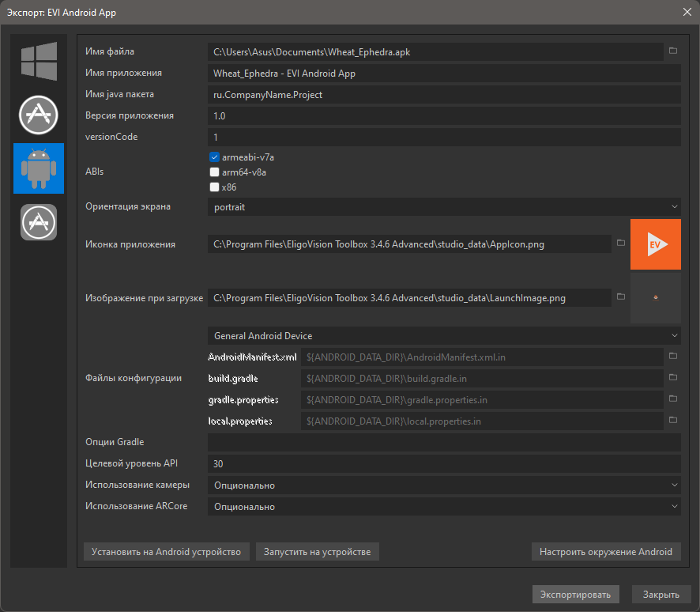Image resolution: width=700 pixels, height=612 pixels.
Task: Open the screen orientation dropdown
Action: point(443,206)
